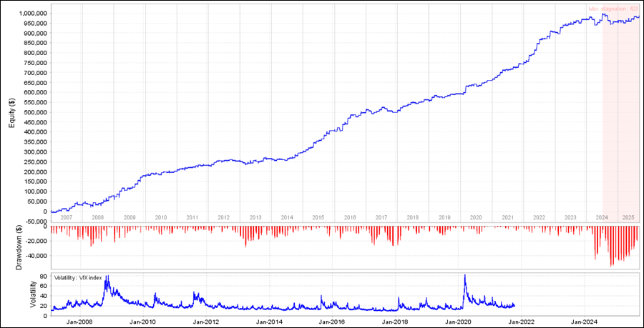The width and height of the screenshot is (644, 328).
Task: Click the 800,000 equity axis value
Action: click(36, 53)
